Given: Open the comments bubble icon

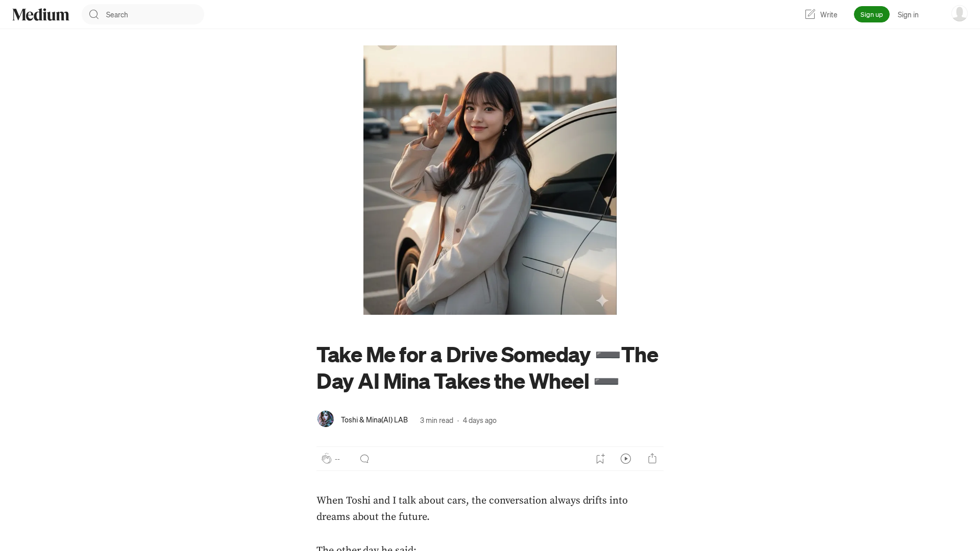Looking at the screenshot, I should click(364, 459).
